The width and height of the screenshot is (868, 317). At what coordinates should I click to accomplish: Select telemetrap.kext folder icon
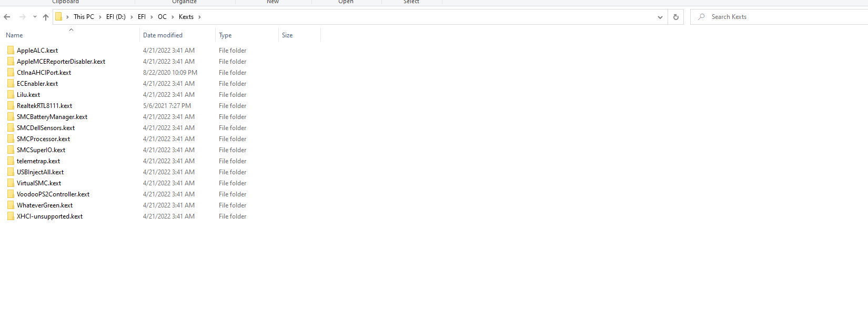pyautogui.click(x=11, y=161)
